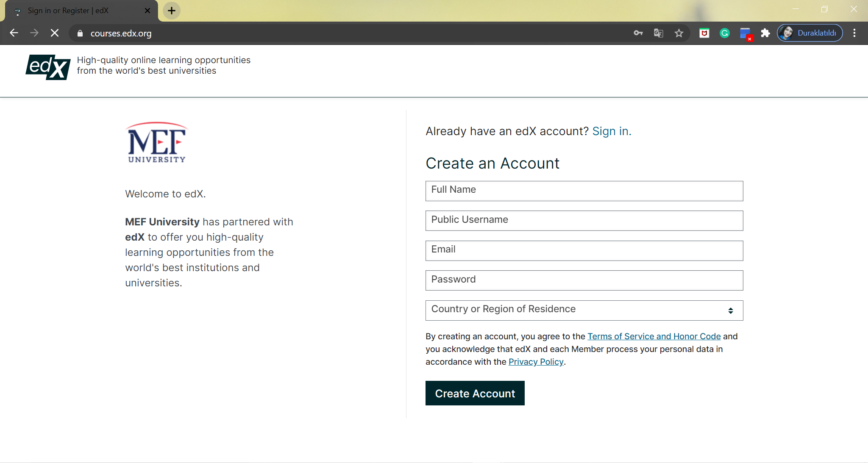The width and height of the screenshot is (868, 463).
Task: Click the 'Create an Account' heading
Action: point(492,164)
